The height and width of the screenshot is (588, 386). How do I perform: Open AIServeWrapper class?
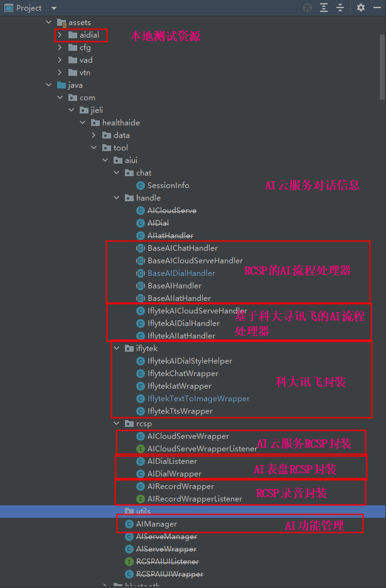tap(166, 549)
